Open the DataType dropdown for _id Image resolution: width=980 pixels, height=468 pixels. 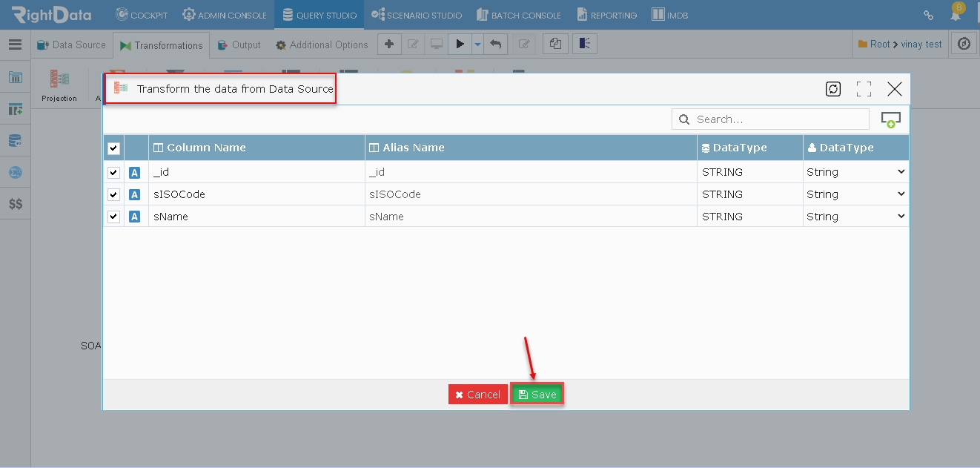coord(856,172)
